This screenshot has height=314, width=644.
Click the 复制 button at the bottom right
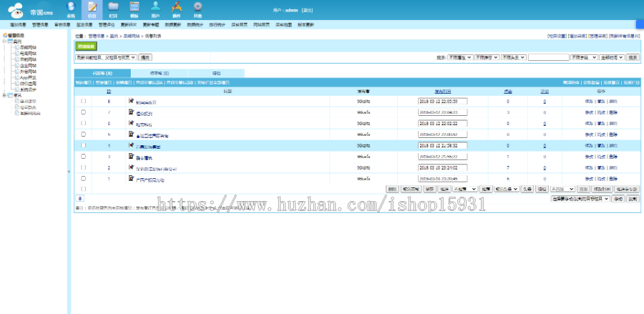tap(633, 199)
